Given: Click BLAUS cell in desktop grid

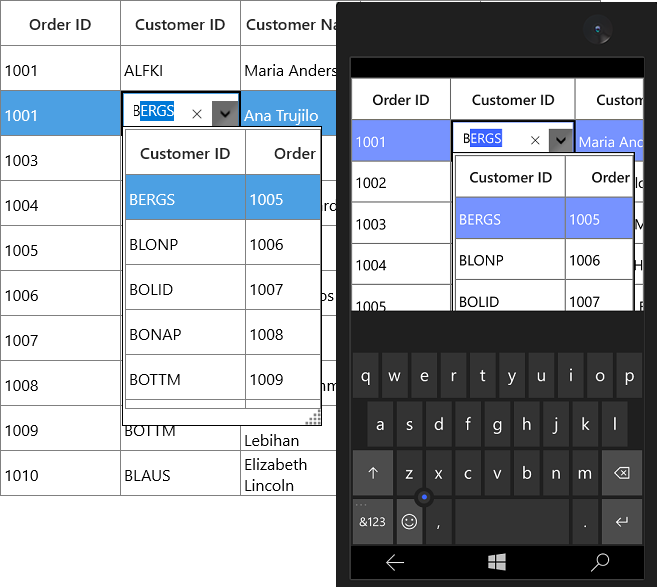Looking at the screenshot, I should (180, 473).
